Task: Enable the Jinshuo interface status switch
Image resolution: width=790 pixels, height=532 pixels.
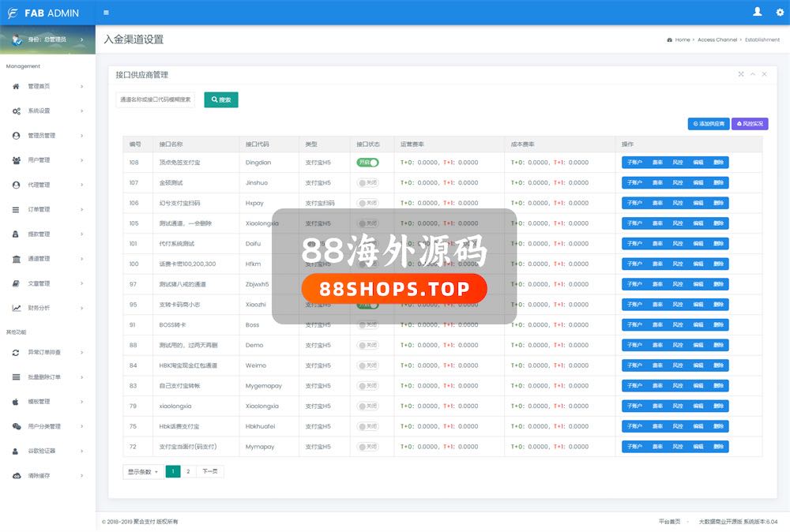Action: point(367,182)
